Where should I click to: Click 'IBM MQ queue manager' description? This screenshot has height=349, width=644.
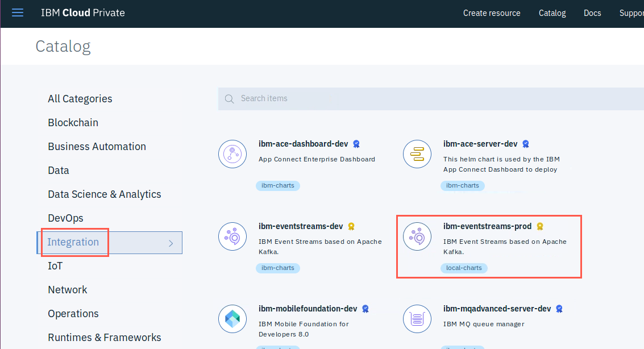point(484,324)
